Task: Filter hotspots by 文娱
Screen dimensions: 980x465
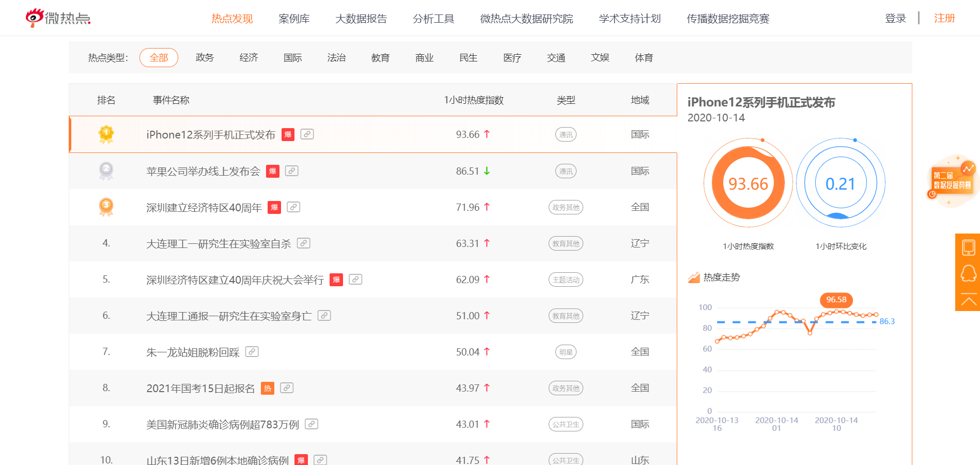Action: pos(600,57)
